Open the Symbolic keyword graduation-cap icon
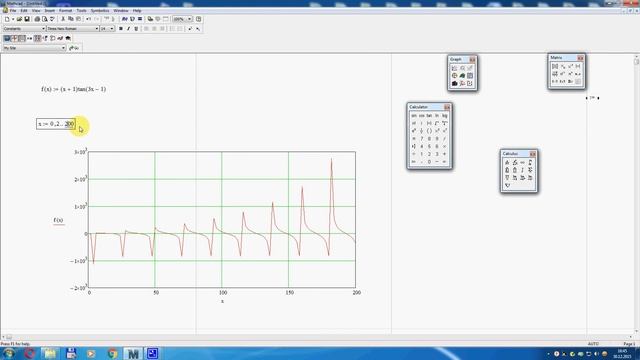This screenshot has height=360, width=640. tap(68, 38)
